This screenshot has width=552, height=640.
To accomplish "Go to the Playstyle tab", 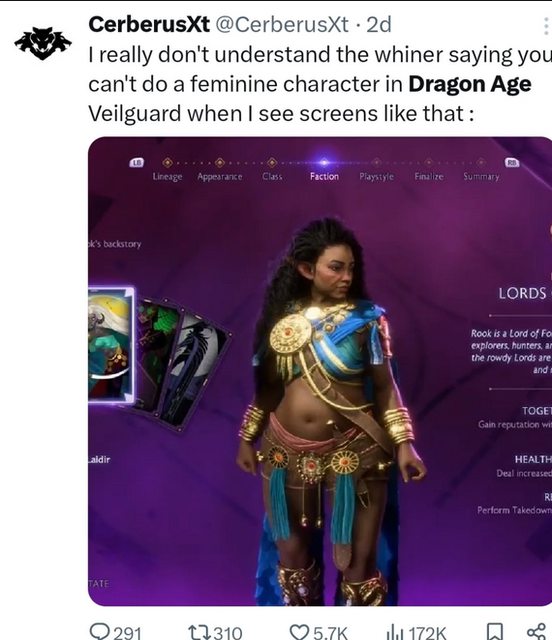I will [x=376, y=176].
